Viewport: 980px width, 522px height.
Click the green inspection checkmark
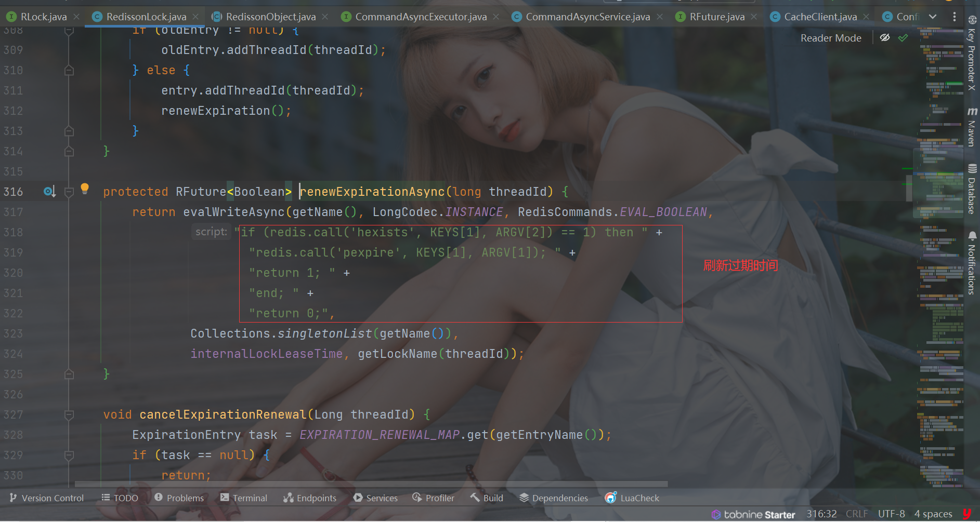click(903, 38)
